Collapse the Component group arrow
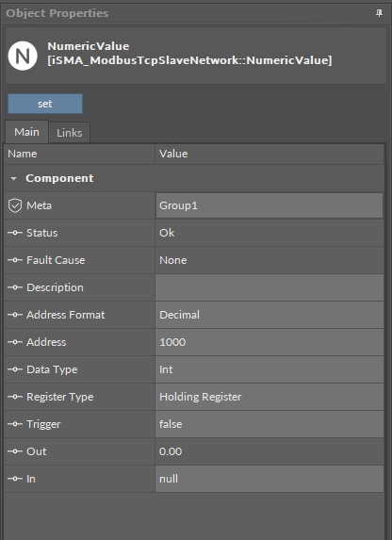 pos(13,178)
